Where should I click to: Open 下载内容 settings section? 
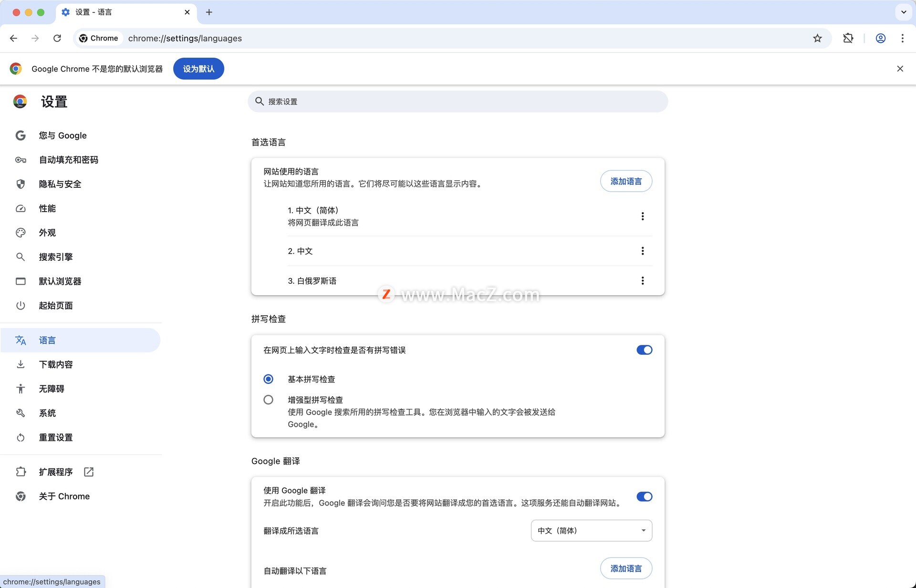click(x=80, y=364)
